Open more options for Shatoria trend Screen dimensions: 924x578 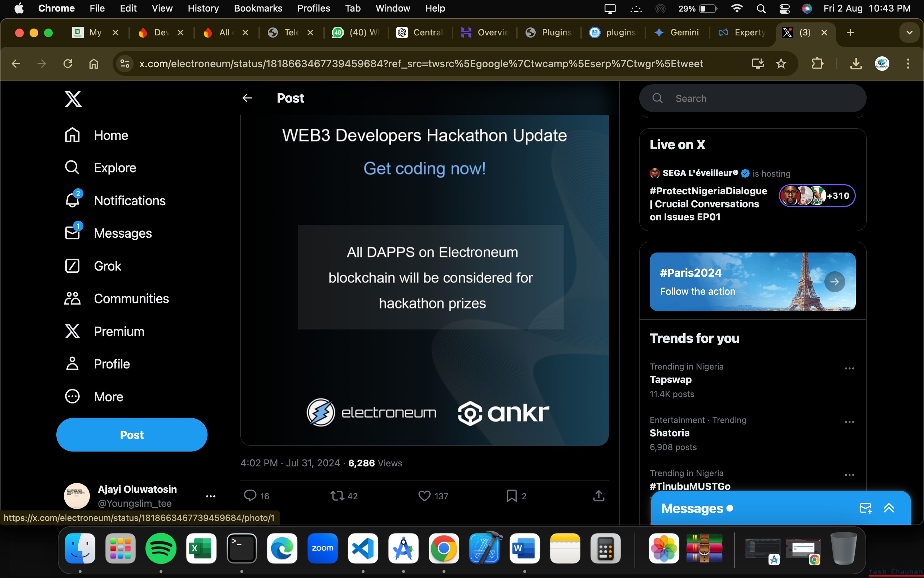pyautogui.click(x=849, y=422)
